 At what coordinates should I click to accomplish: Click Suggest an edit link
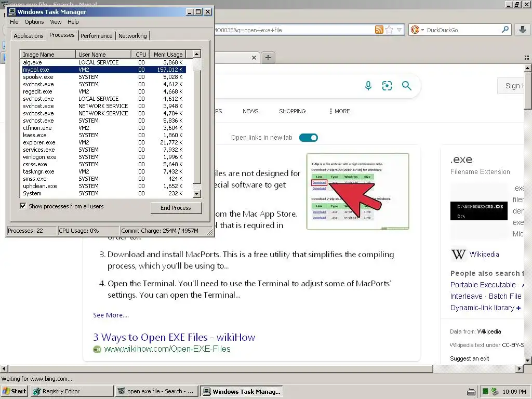469,358
